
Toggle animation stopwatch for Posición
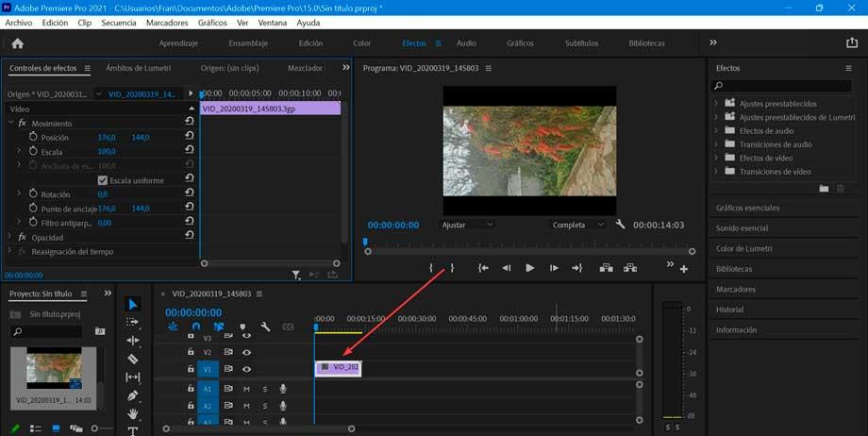tap(33, 137)
